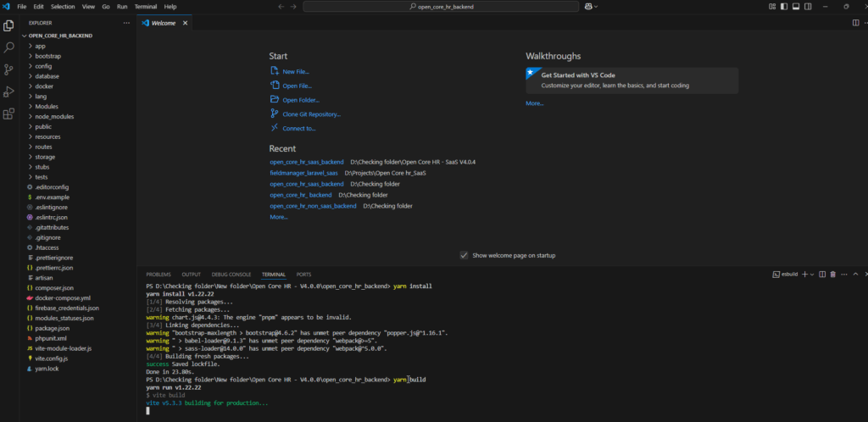
Task: Open yarn.lock file
Action: [47, 369]
